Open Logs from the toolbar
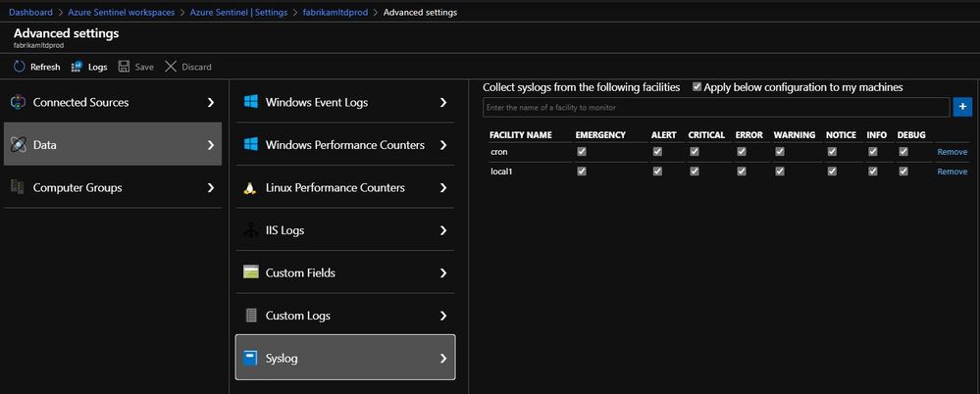 tap(89, 67)
